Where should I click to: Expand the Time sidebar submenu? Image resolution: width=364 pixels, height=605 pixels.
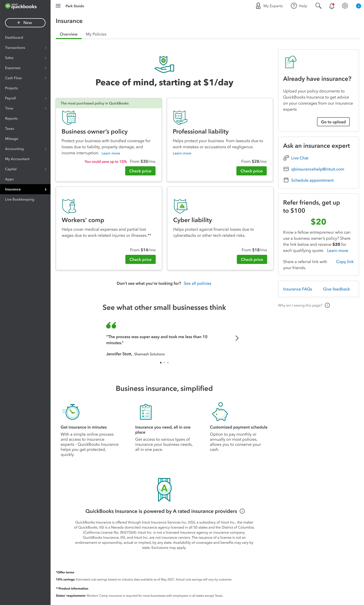(x=46, y=108)
